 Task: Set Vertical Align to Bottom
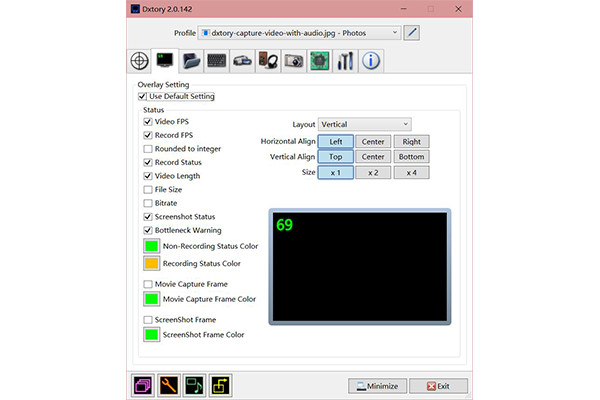(411, 157)
